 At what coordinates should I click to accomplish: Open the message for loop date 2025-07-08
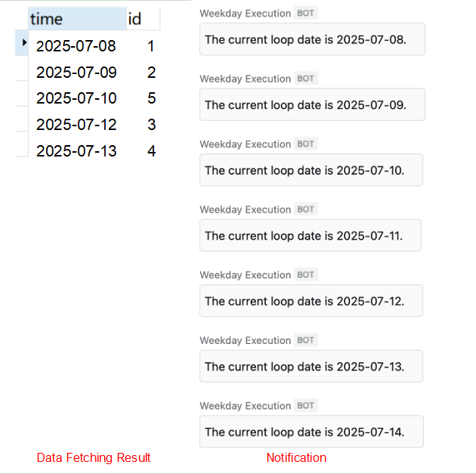312,39
